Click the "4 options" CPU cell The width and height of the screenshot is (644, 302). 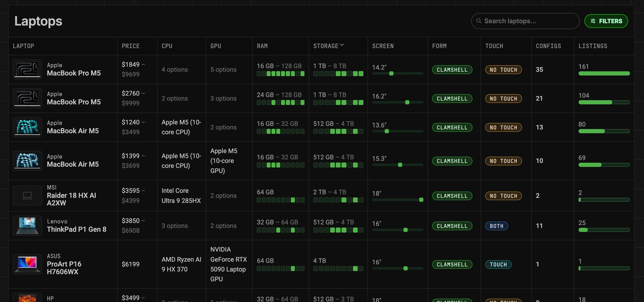[x=174, y=70]
